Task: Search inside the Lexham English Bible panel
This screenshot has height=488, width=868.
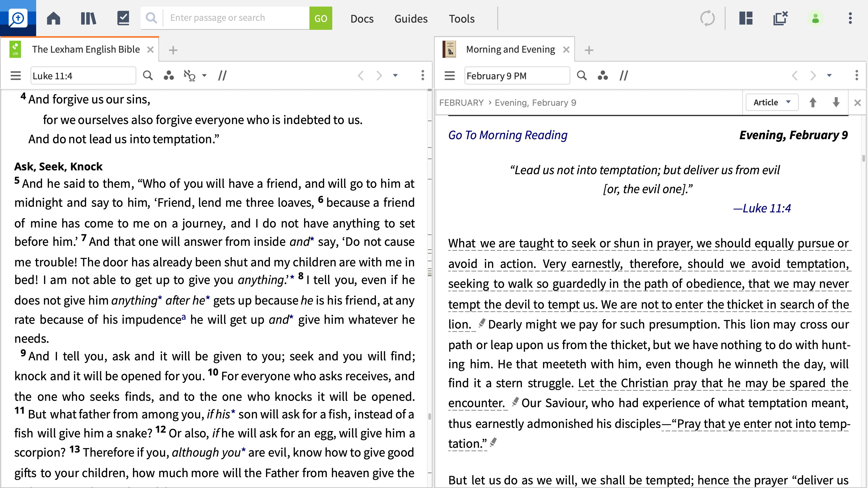Action: click(x=148, y=75)
